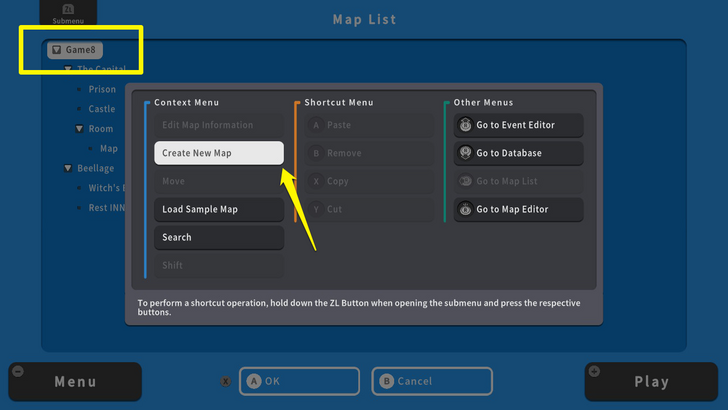The width and height of the screenshot is (728, 410).
Task: Click the Shortcut Menu heading
Action: [x=339, y=102]
